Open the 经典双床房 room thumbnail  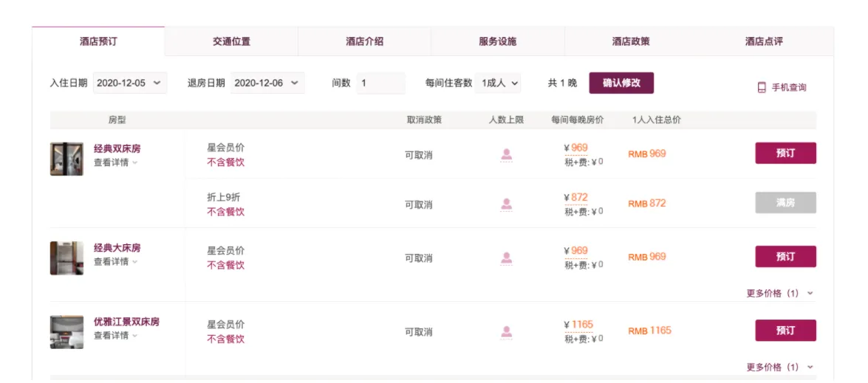(66, 159)
